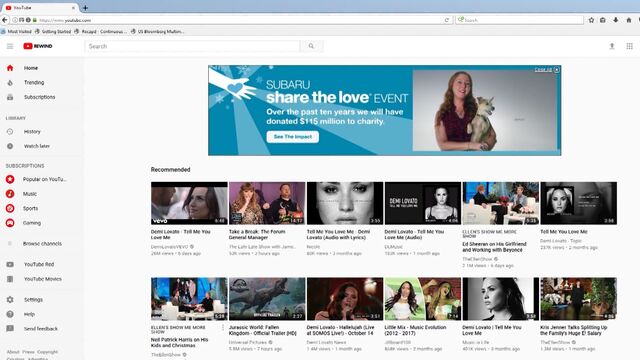Screen dimensions: 640x360
Task: Click the YouTube Red icon
Action: pos(10,264)
